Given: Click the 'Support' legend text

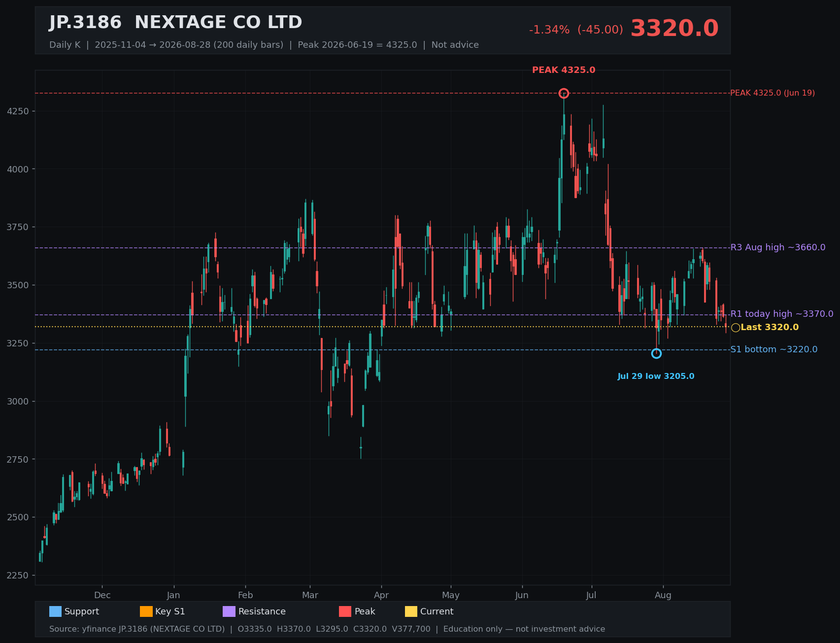Looking at the screenshot, I should coord(82,611).
